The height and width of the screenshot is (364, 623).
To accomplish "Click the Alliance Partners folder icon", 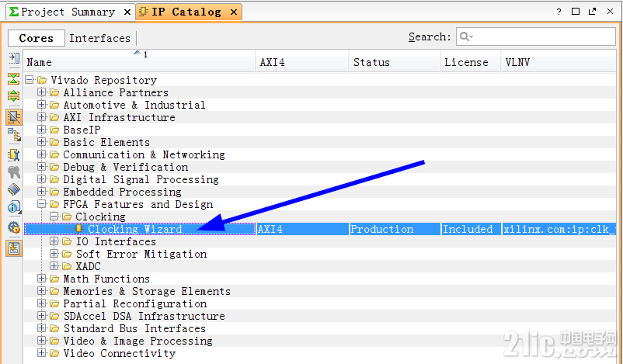I will pyautogui.click(x=54, y=93).
